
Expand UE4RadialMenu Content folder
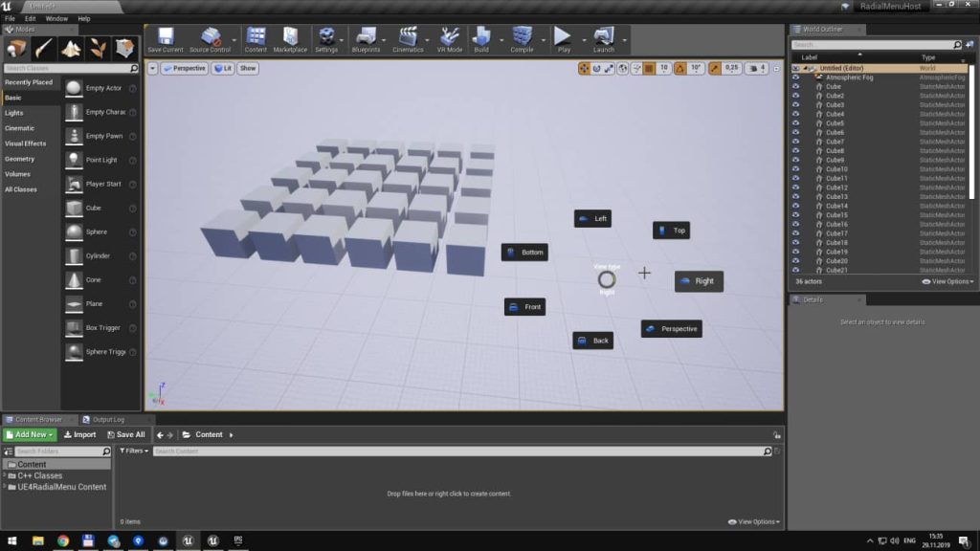(5, 487)
